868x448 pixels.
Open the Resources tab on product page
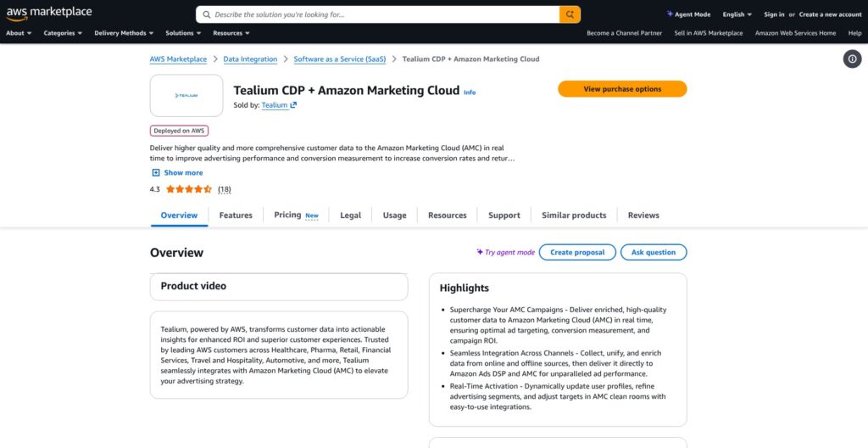point(448,216)
